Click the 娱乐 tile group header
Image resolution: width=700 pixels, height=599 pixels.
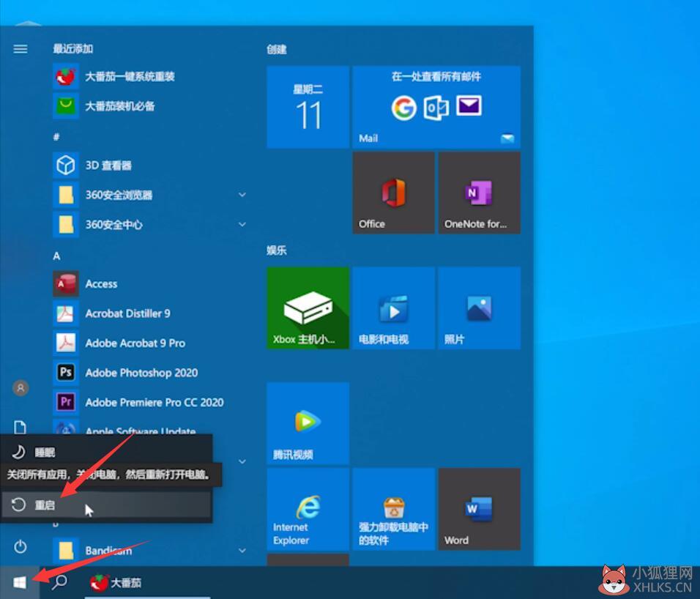point(277,250)
